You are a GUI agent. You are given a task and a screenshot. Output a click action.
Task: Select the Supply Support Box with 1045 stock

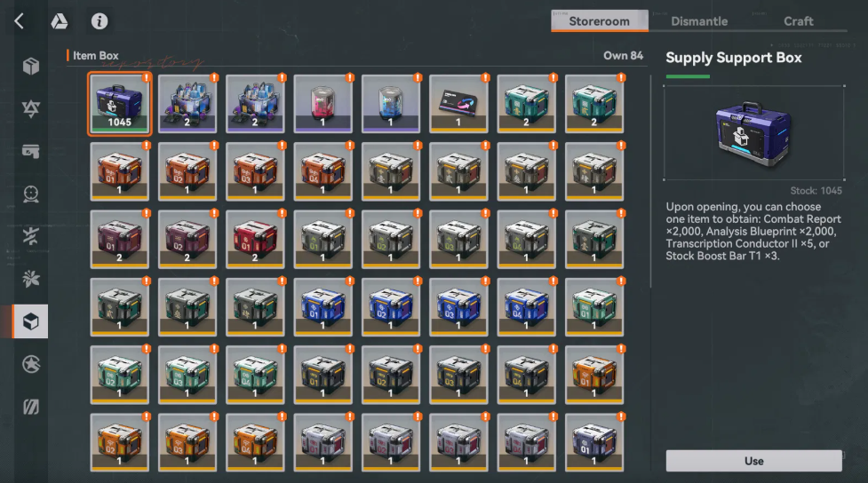[120, 104]
